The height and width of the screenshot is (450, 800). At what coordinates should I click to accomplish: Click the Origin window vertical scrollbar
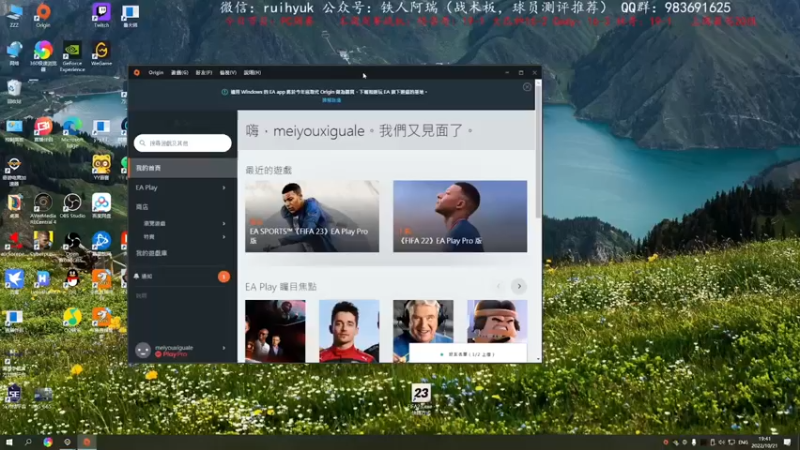click(538, 153)
